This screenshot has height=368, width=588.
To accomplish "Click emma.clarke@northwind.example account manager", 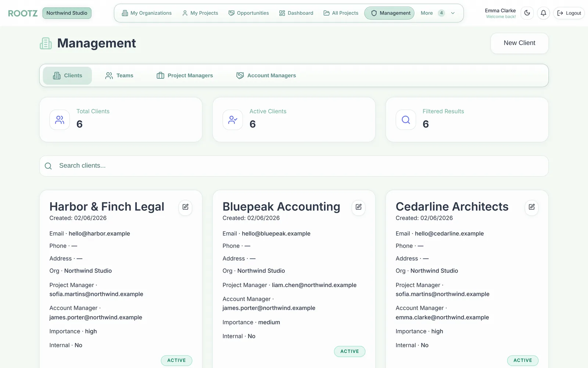I will 442,317.
